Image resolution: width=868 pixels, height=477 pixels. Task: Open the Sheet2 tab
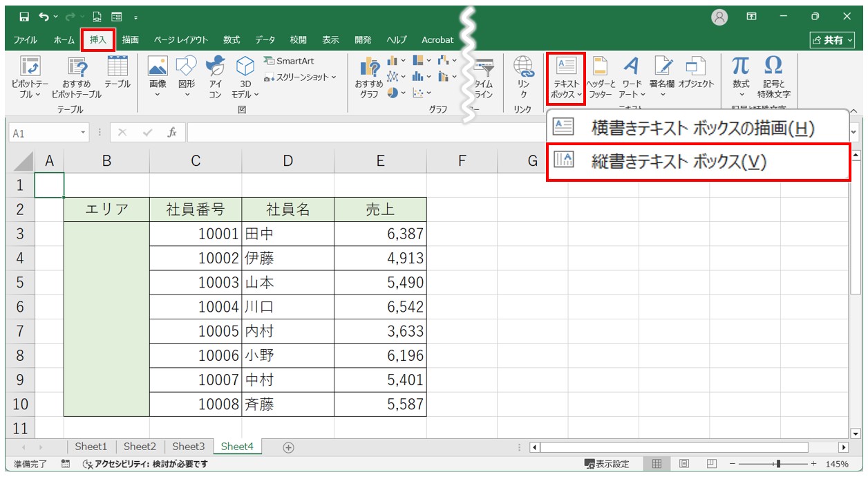coord(140,447)
